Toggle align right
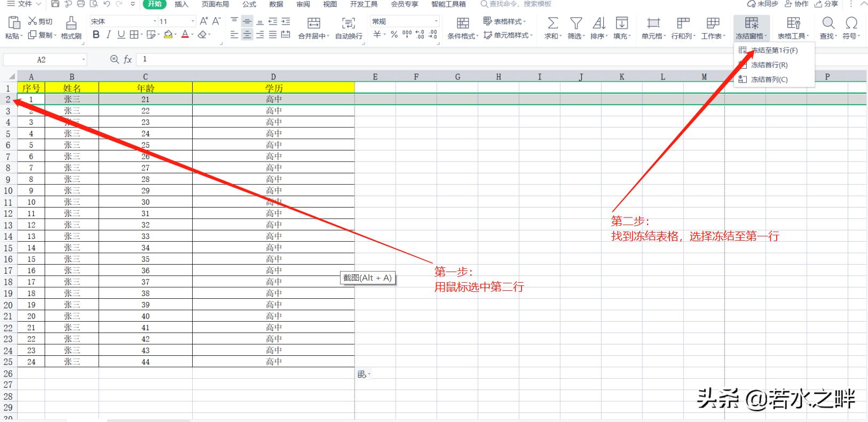 [x=260, y=35]
